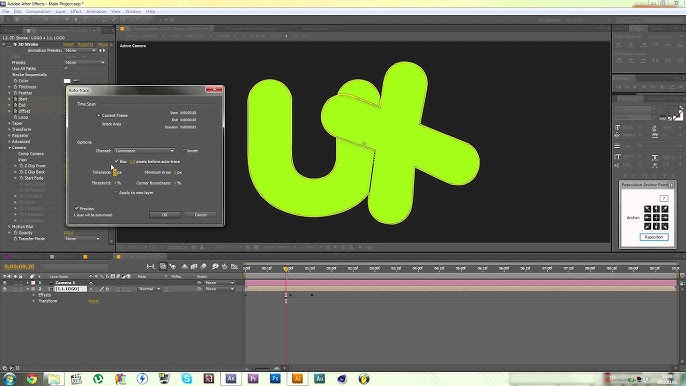This screenshot has height=386, width=686.
Task: Select the middle-left anchor point icon
Action: pyautogui.click(x=648, y=218)
